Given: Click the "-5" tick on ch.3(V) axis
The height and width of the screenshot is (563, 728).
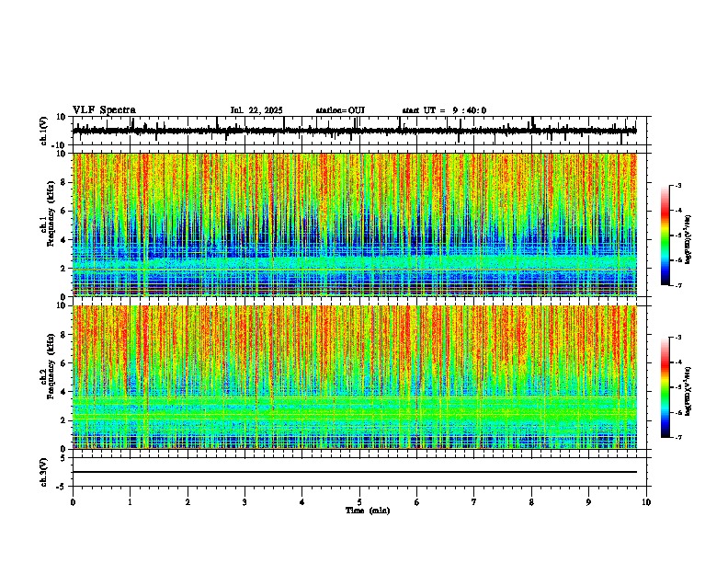Looking at the screenshot, I should point(63,487).
